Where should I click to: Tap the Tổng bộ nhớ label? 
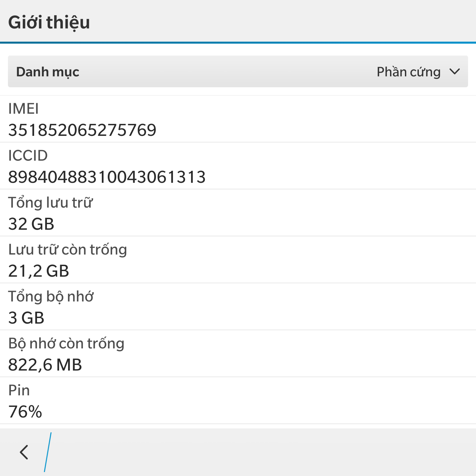(x=51, y=297)
